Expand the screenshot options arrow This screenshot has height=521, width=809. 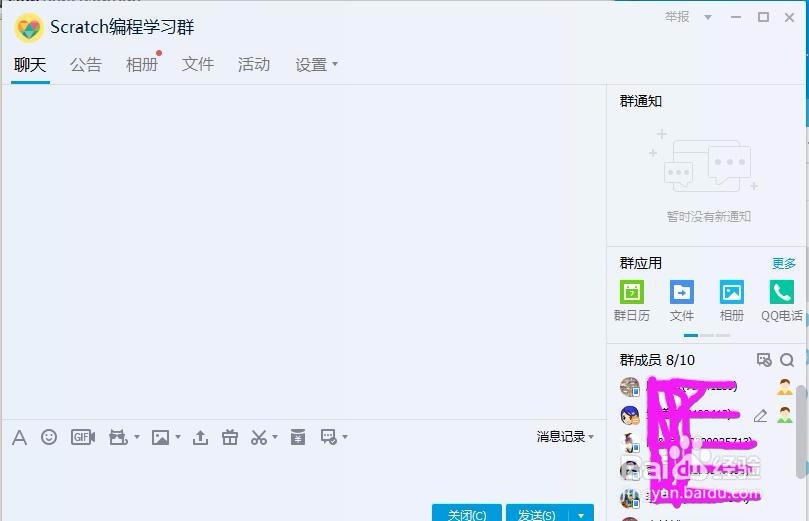(x=275, y=437)
